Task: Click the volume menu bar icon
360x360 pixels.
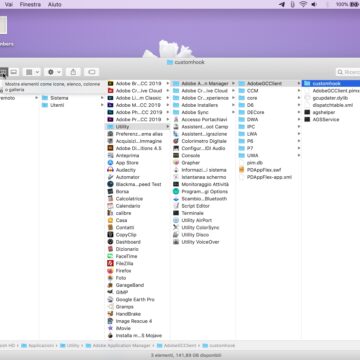Action: pyautogui.click(x=314, y=4)
